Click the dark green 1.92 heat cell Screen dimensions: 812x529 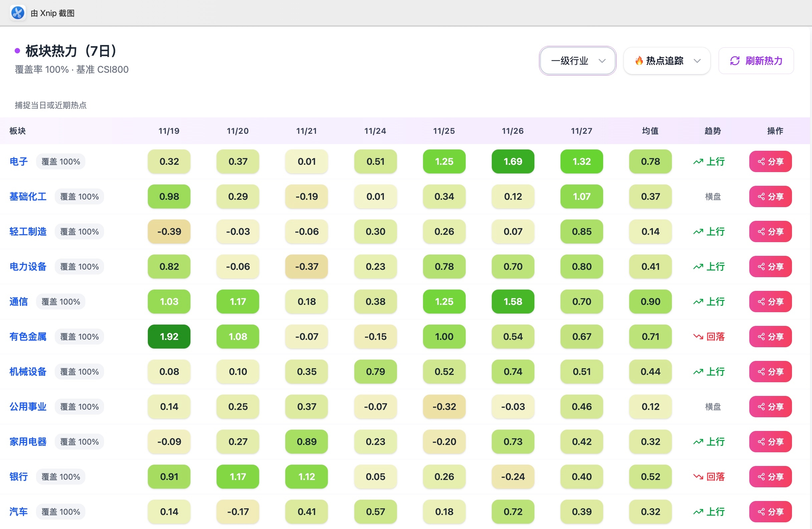click(169, 337)
